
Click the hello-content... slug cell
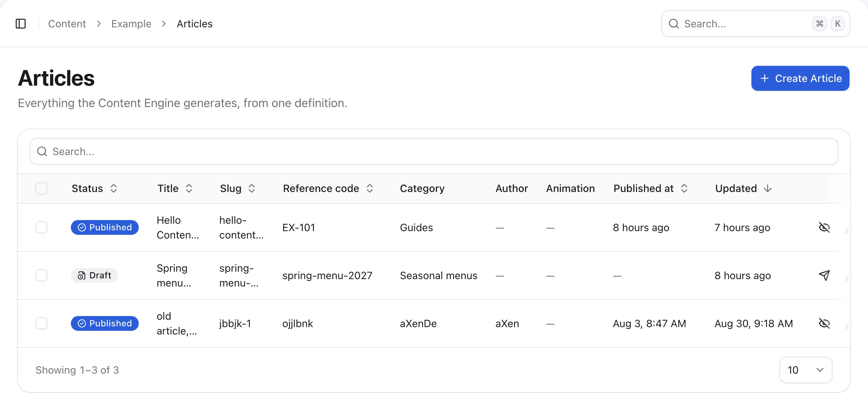(x=241, y=227)
